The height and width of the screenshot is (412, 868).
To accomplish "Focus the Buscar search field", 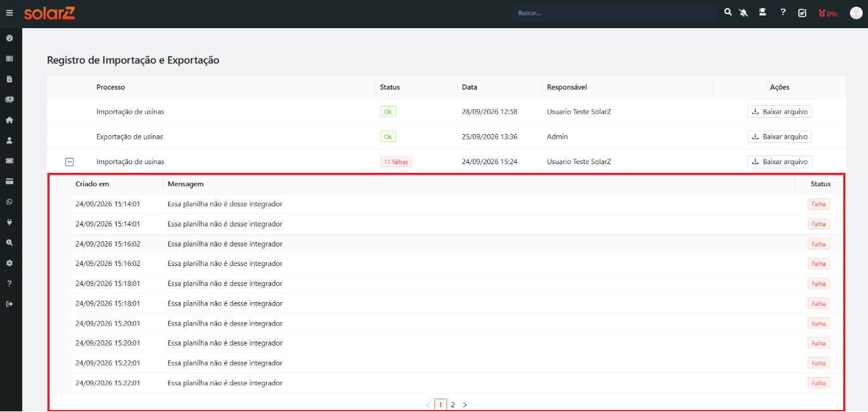I will pos(615,13).
